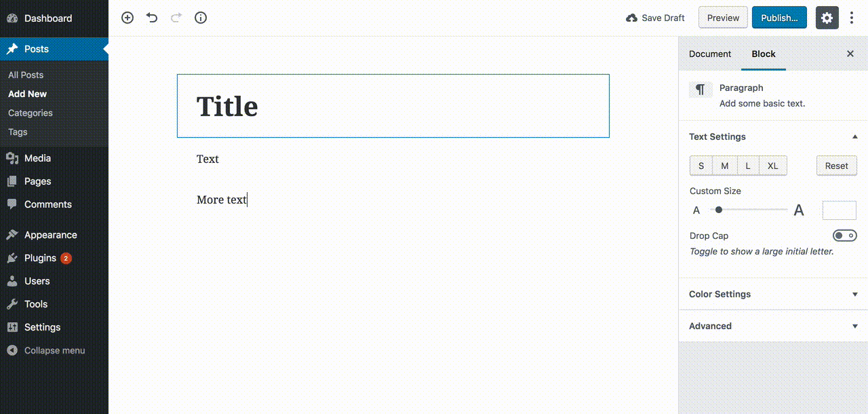Select the Paragraph block icon in sidebar
This screenshot has height=414, width=868.
tap(701, 89)
